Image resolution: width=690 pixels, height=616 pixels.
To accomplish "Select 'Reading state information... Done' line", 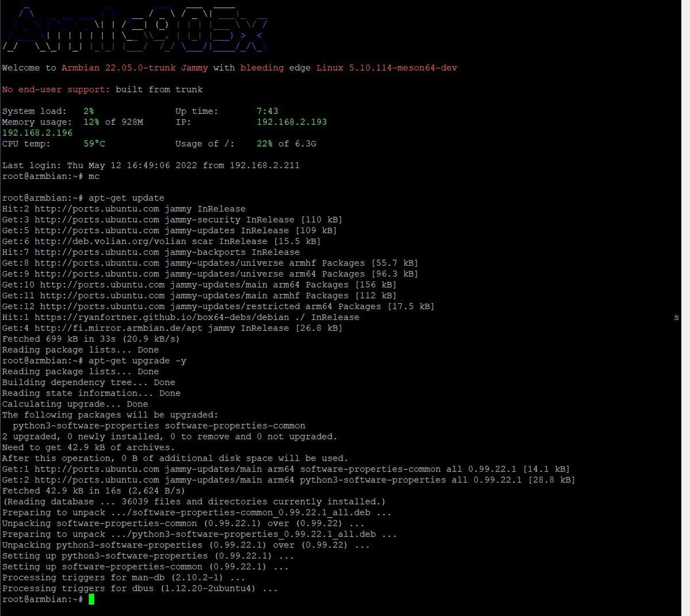I will 91,393.
